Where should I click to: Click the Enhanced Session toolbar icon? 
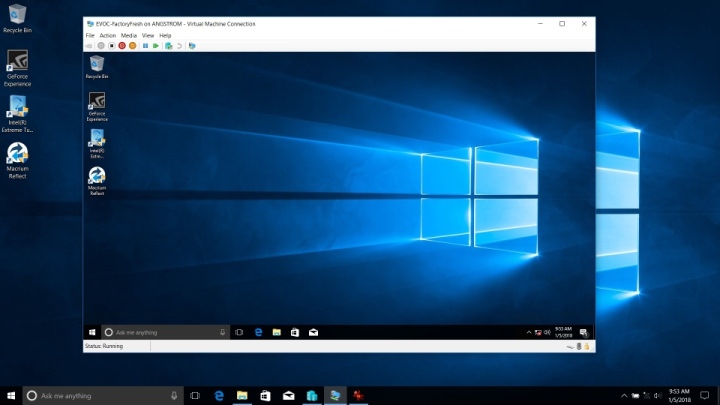(x=192, y=46)
